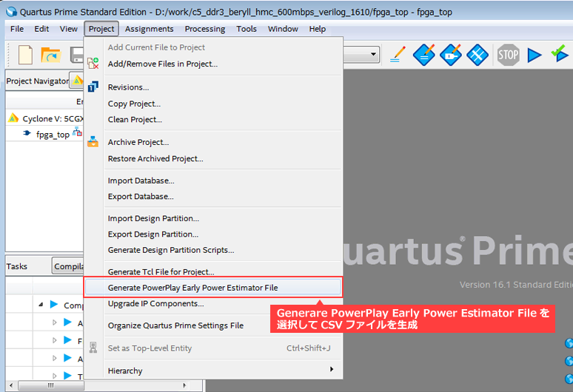Open the Help menu

317,29
